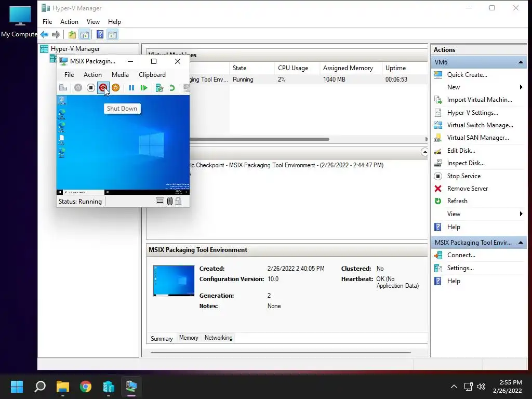Click the Ctrl+Alt+Delete icon in VM toolbar

pos(63,88)
